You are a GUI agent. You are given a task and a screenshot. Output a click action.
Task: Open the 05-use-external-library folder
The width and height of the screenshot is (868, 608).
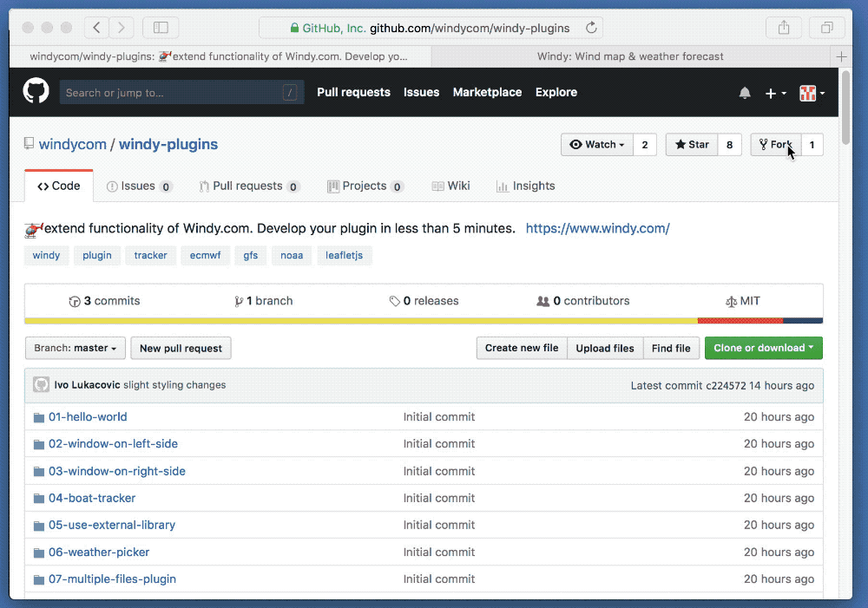click(112, 525)
